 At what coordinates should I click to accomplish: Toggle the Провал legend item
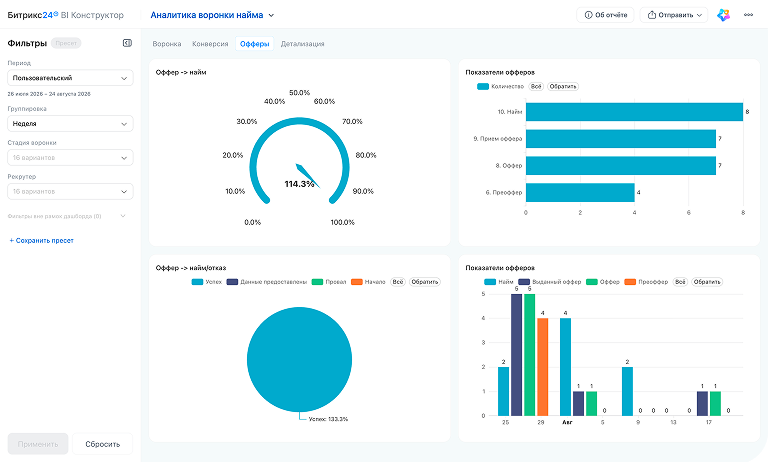tap(329, 282)
